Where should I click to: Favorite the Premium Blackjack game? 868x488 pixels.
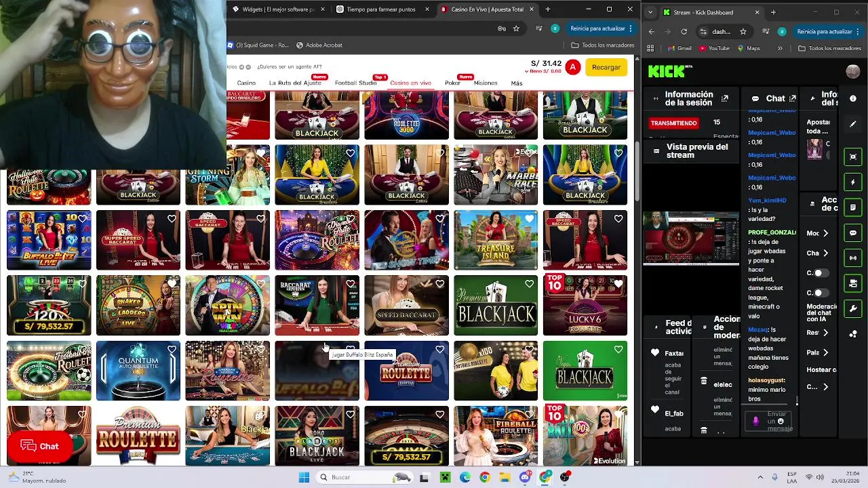pyautogui.click(x=529, y=284)
